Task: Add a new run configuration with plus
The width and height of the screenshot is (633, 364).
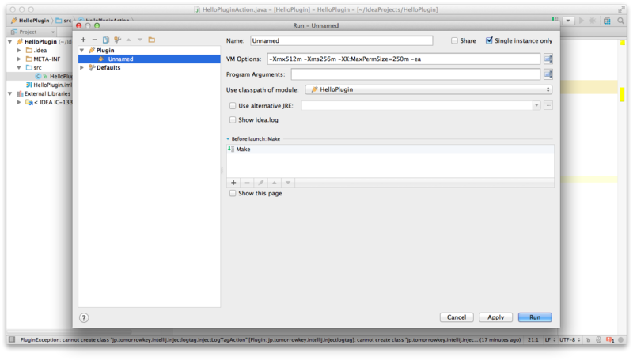Action: (x=83, y=40)
